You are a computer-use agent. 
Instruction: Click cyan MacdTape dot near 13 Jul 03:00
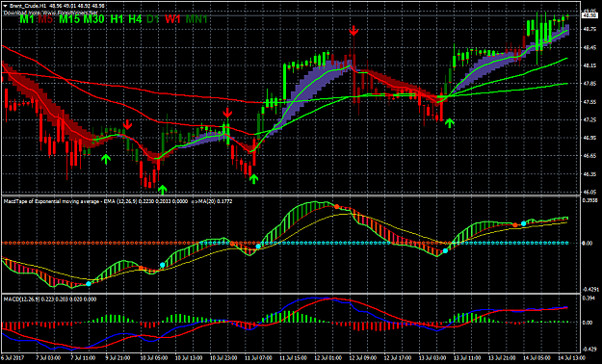(x=445, y=250)
